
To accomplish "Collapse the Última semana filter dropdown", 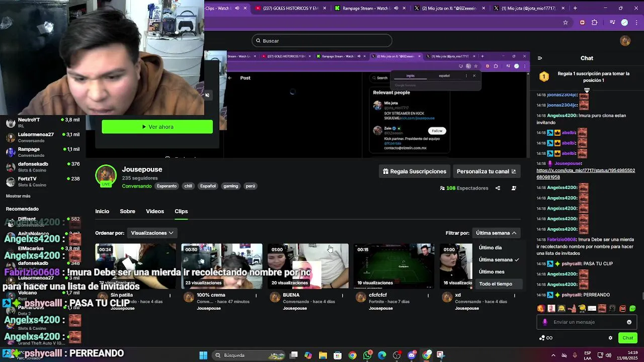I will 496,233.
